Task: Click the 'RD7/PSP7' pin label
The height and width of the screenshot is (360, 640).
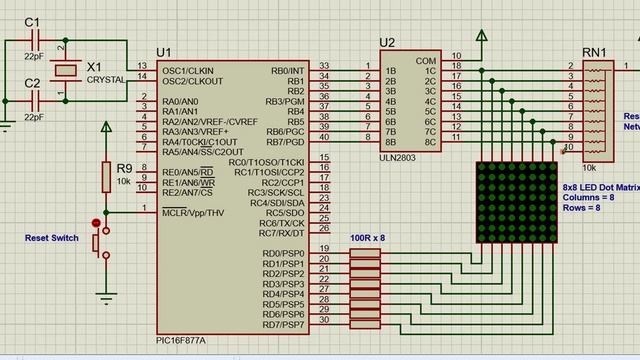Action: tap(283, 325)
